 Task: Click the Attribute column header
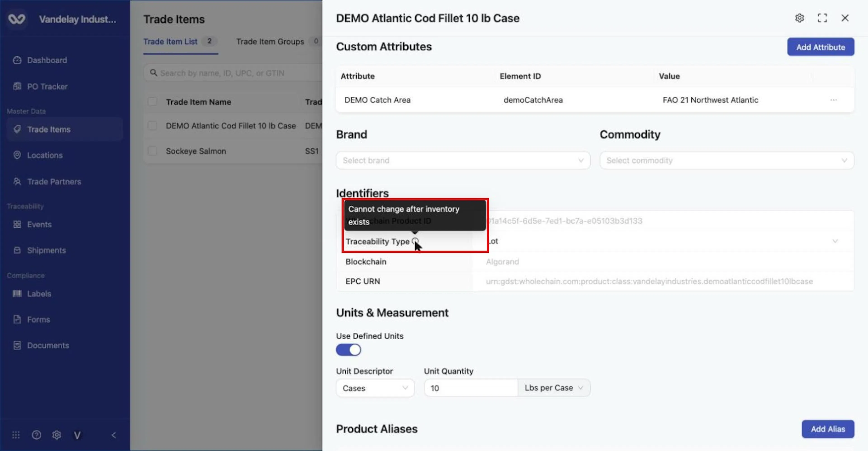[358, 76]
